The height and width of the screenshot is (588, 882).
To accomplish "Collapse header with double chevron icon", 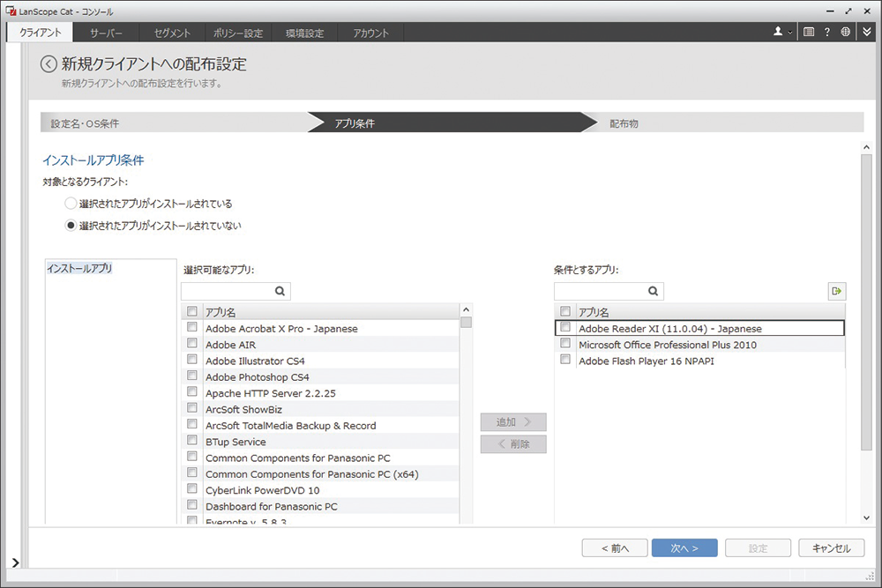I will (867, 32).
